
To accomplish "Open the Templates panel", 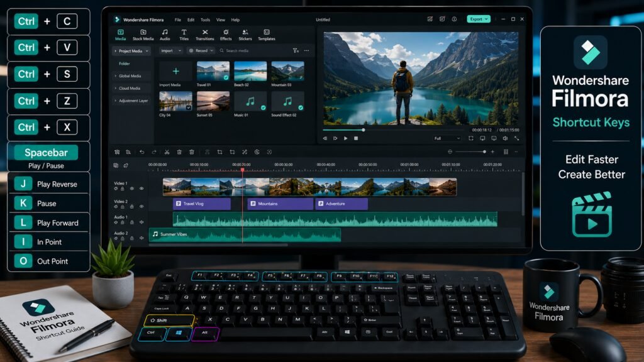I will 266,35.
